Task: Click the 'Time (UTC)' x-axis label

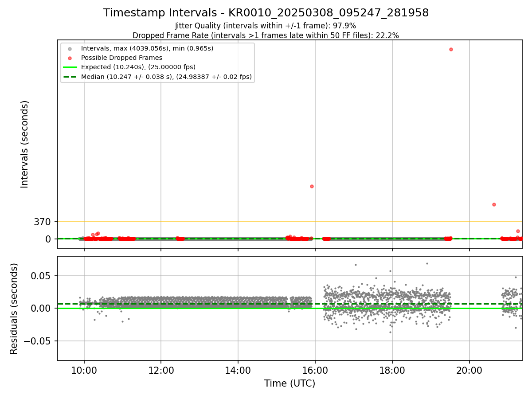Action: [x=290, y=383]
